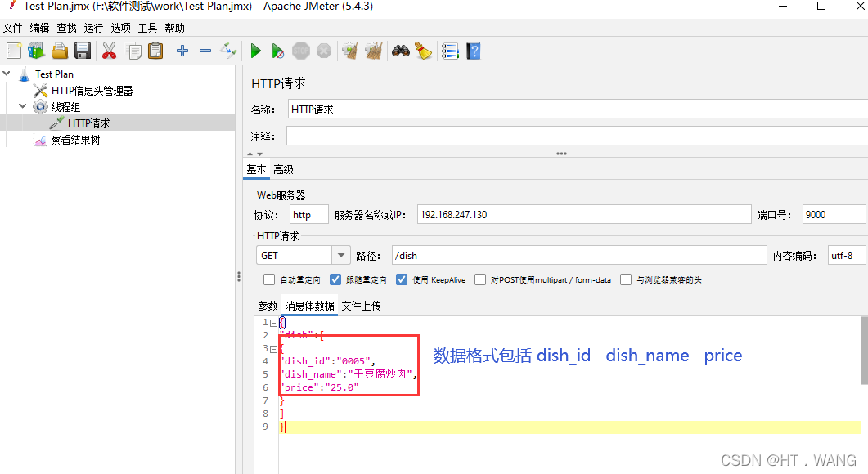Start the test with green play icon
Screen dimensions: 868x474
click(255, 51)
